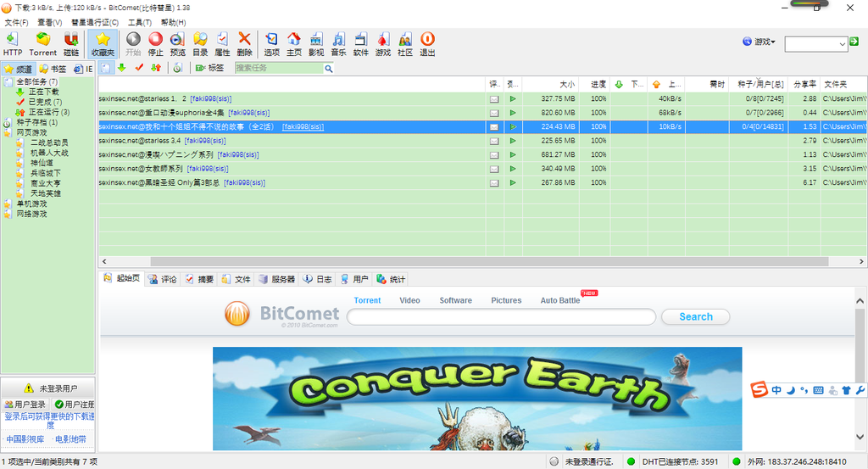The height and width of the screenshot is (469, 868).
Task: Click the 开始 start task icon
Action: (x=133, y=44)
